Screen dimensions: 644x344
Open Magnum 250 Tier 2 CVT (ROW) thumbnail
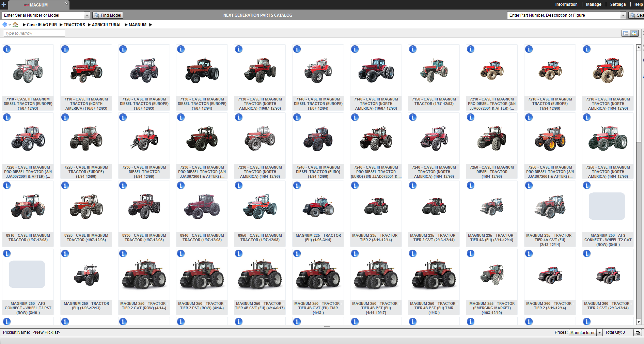(144, 274)
